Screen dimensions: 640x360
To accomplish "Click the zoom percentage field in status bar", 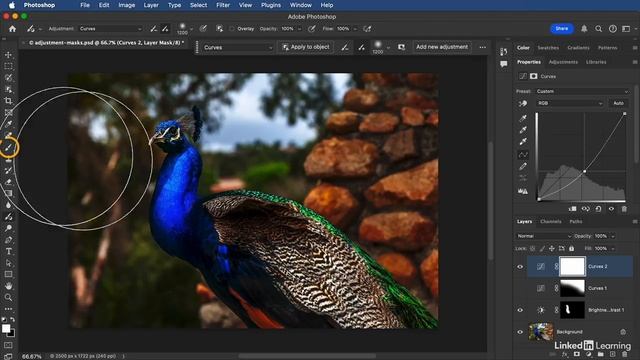I will (x=32, y=356).
